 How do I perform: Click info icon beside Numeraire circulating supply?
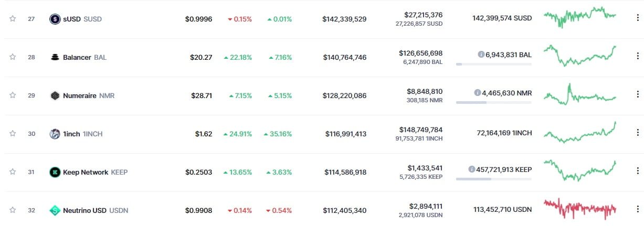pyautogui.click(x=477, y=93)
